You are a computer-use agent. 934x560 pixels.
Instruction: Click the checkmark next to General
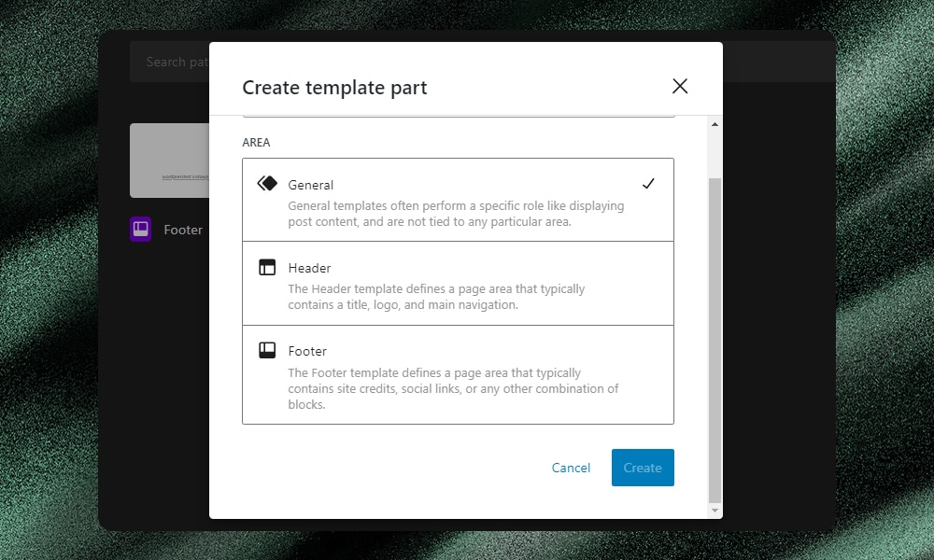coord(649,184)
